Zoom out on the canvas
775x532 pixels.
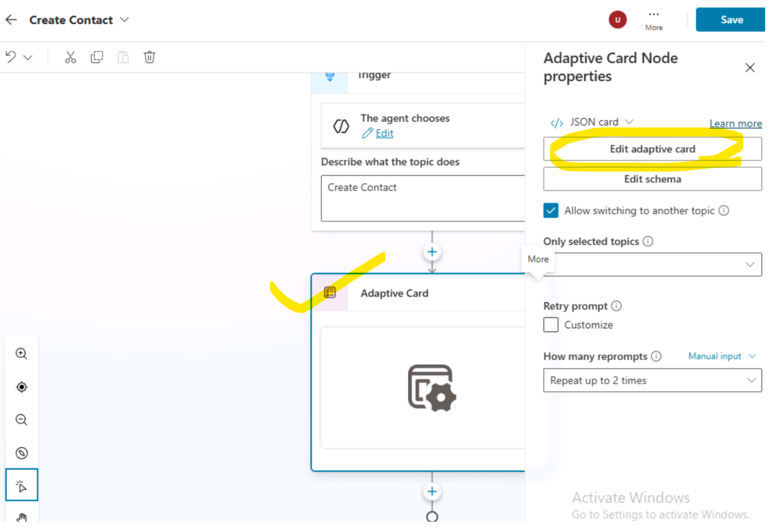pos(22,420)
